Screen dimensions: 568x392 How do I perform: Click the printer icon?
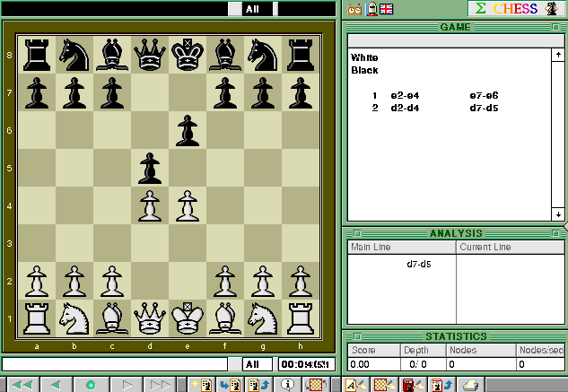click(470, 385)
